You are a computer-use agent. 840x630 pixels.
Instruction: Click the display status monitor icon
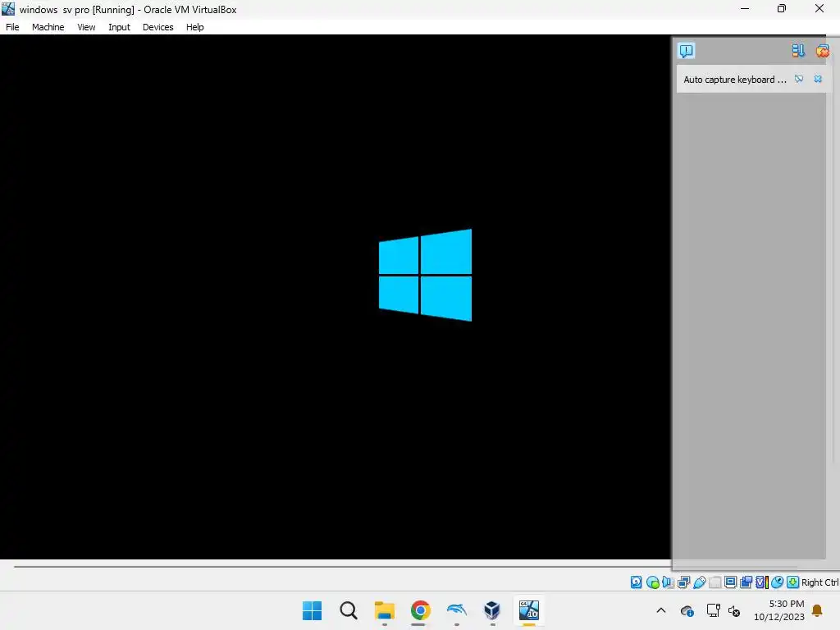point(730,582)
